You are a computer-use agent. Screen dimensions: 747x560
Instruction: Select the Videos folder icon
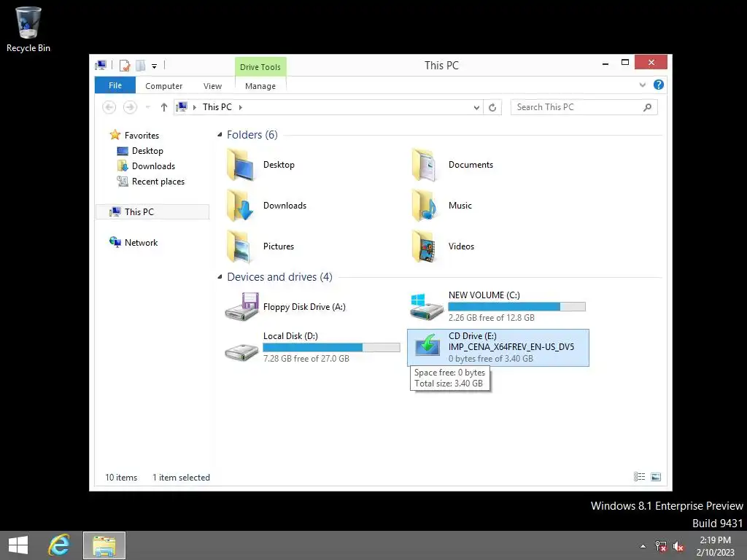(424, 246)
